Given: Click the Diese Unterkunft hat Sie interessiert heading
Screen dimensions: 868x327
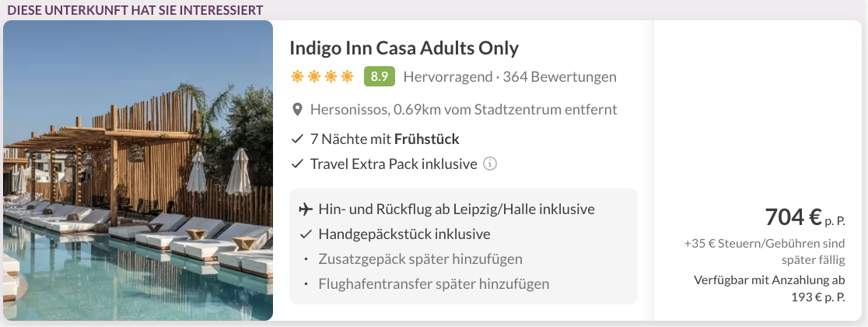Looking at the screenshot, I should tap(135, 9).
